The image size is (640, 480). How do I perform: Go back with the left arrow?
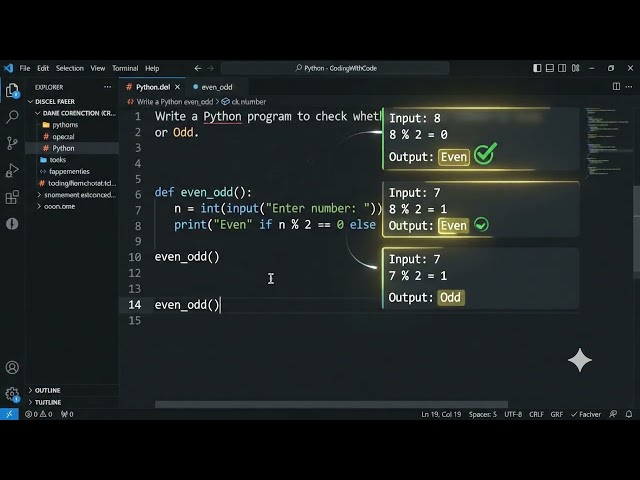point(198,68)
